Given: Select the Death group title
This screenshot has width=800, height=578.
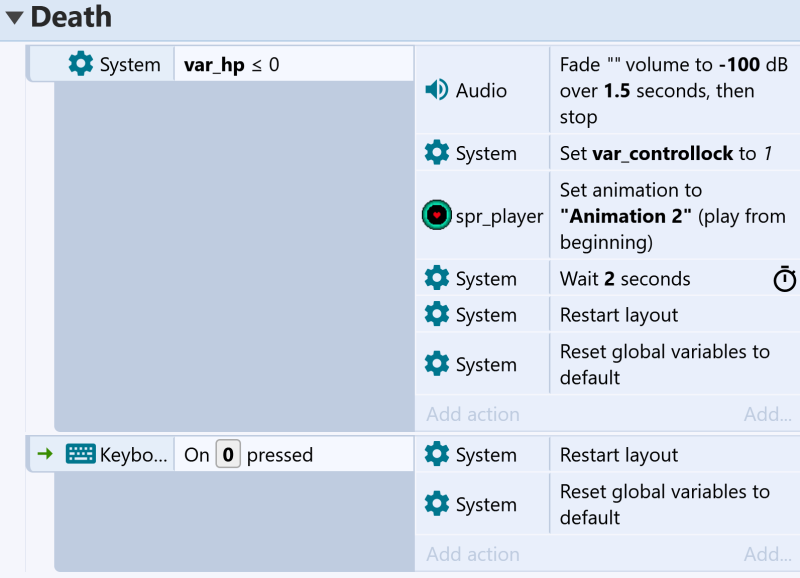Looking at the screenshot, I should pos(71,17).
